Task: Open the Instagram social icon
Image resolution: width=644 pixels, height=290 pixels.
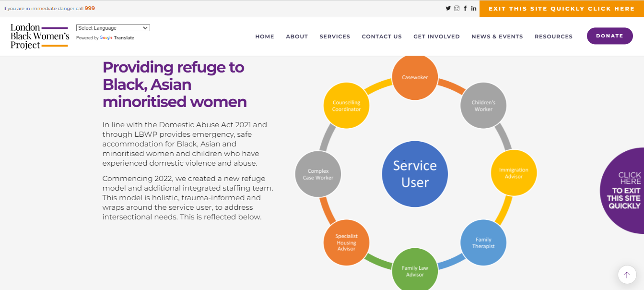Action: coord(457,8)
